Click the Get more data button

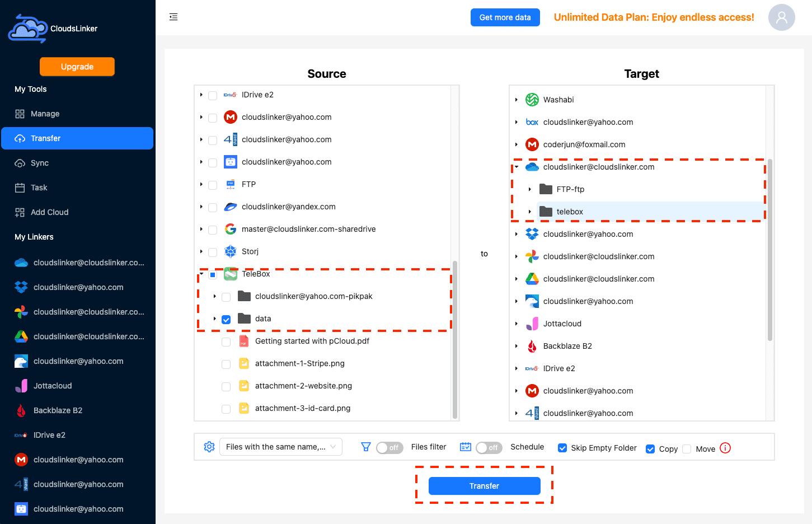[x=505, y=17]
